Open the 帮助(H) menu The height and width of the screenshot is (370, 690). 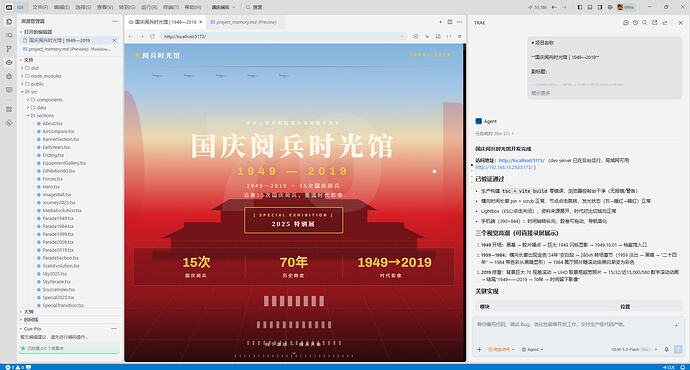click(x=193, y=7)
